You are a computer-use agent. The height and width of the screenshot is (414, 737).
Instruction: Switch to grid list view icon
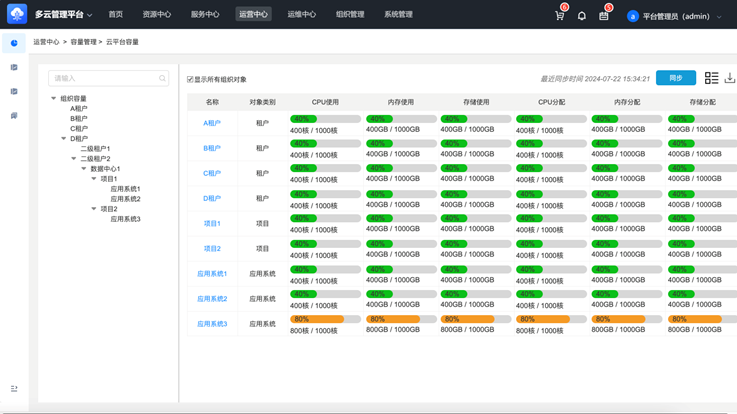[711, 78]
